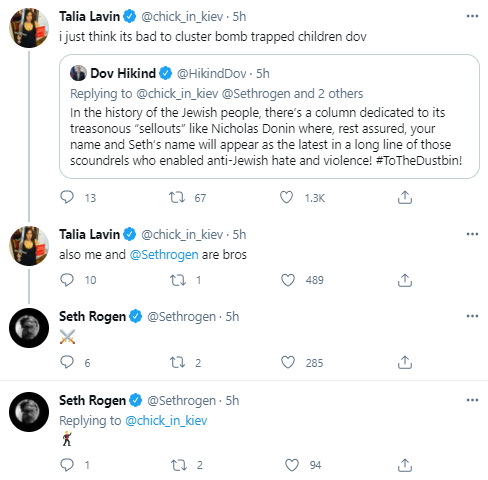Reply to Seth Rogen's crossed swords tweet
The image size is (488, 480).
pos(67,362)
